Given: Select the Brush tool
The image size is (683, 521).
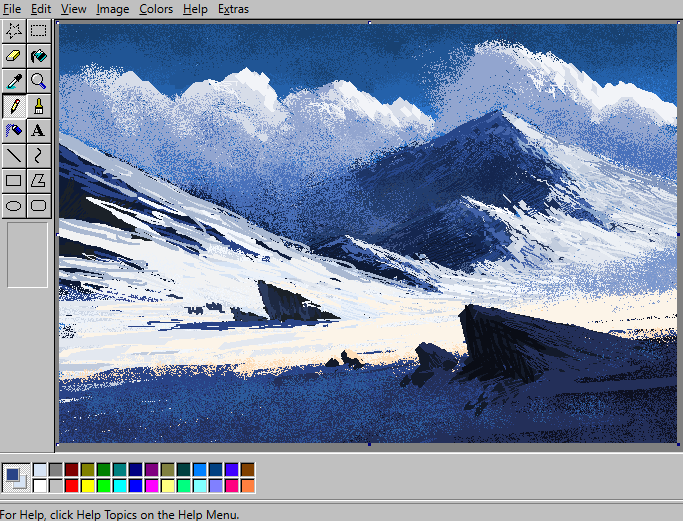Looking at the screenshot, I should click(39, 106).
